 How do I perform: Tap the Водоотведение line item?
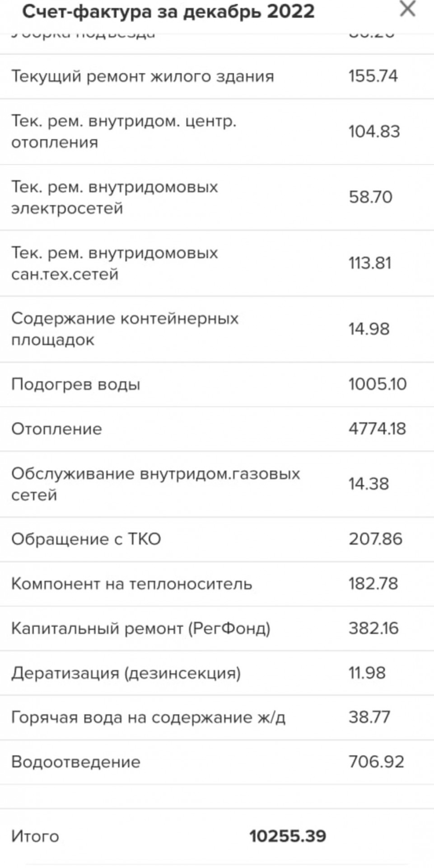[x=217, y=762]
